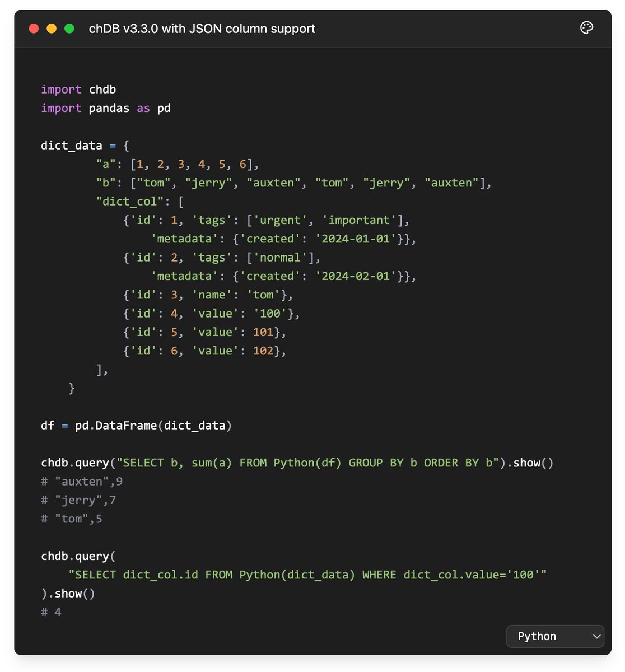This screenshot has height=672, width=625.
Task: Click the line "import pandas as pd"
Action: (x=106, y=108)
